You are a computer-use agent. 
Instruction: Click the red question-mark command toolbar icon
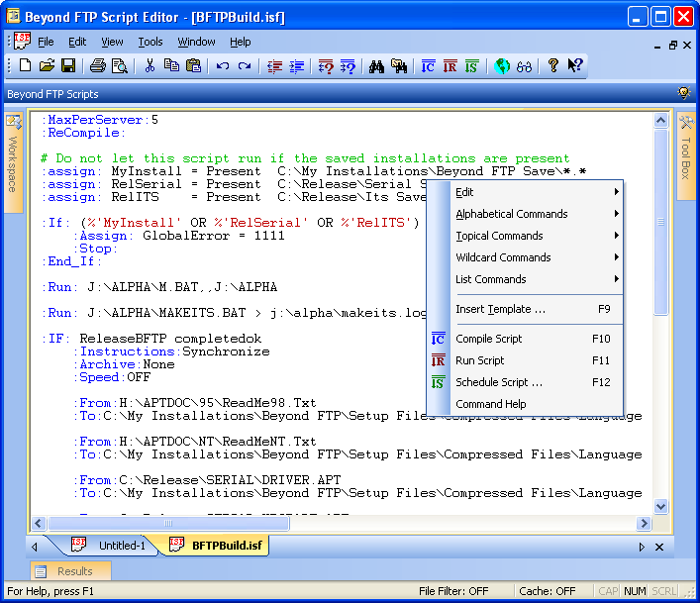click(x=326, y=66)
